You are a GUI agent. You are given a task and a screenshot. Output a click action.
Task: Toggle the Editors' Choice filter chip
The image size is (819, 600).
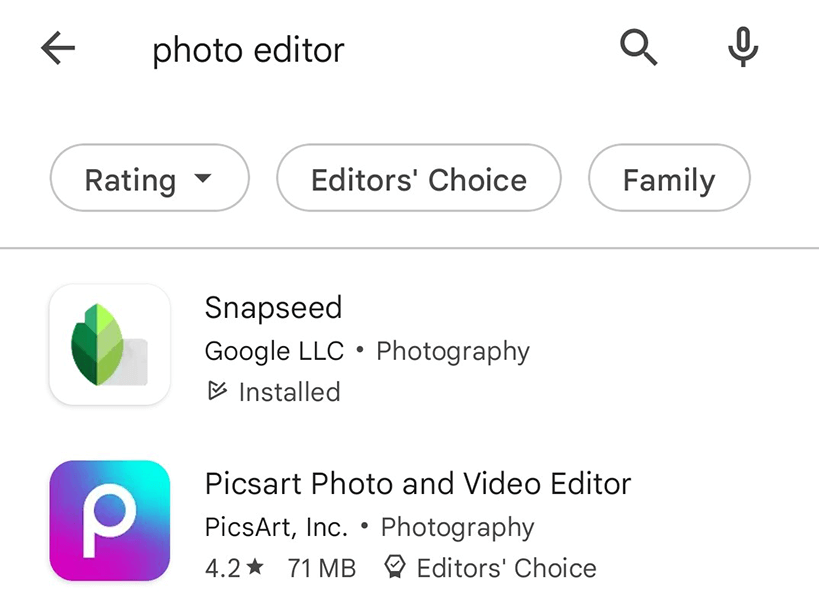pyautogui.click(x=418, y=180)
